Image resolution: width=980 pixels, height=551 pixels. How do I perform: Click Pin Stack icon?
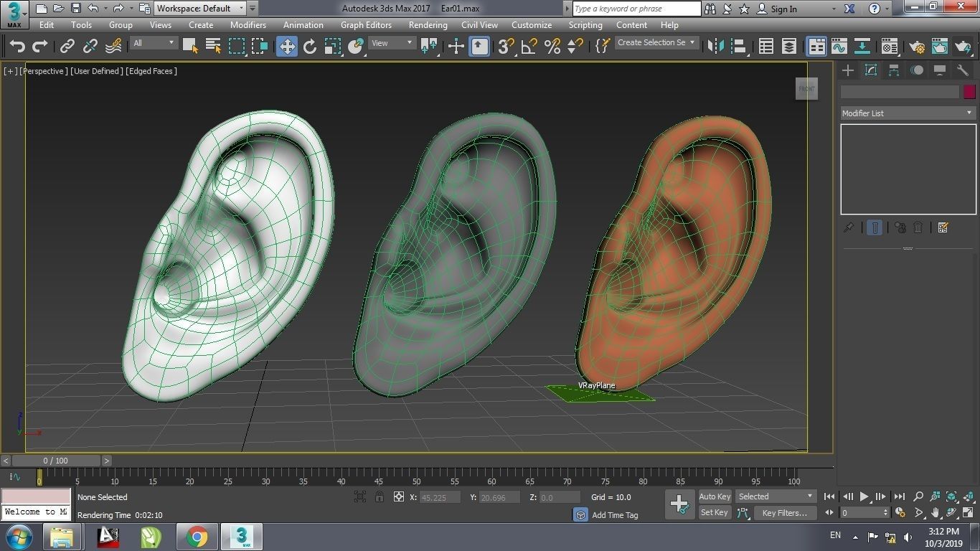pos(849,227)
